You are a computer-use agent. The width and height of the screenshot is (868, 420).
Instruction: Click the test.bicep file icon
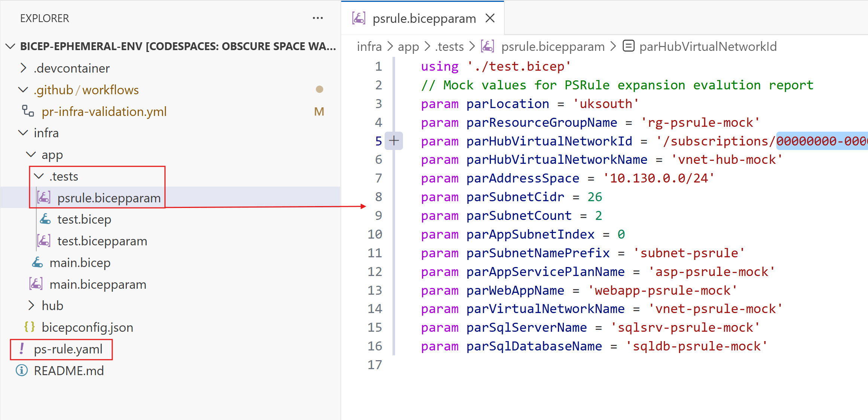coord(45,219)
